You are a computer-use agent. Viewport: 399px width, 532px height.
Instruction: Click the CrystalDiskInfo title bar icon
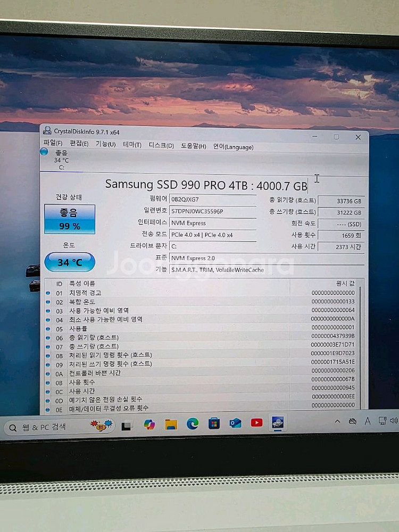coord(47,130)
